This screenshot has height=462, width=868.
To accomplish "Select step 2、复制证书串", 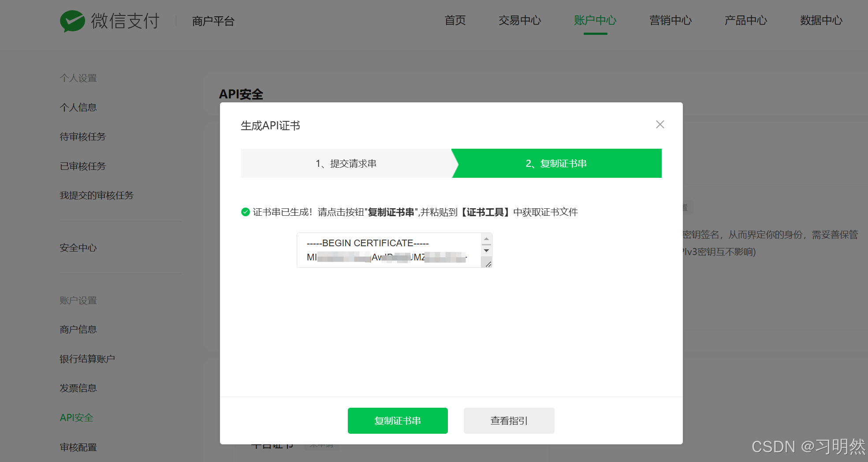I will pyautogui.click(x=556, y=163).
